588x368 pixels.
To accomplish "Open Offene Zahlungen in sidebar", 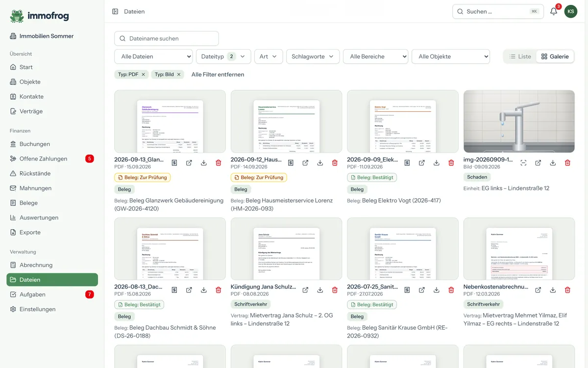I will pyautogui.click(x=52, y=159).
